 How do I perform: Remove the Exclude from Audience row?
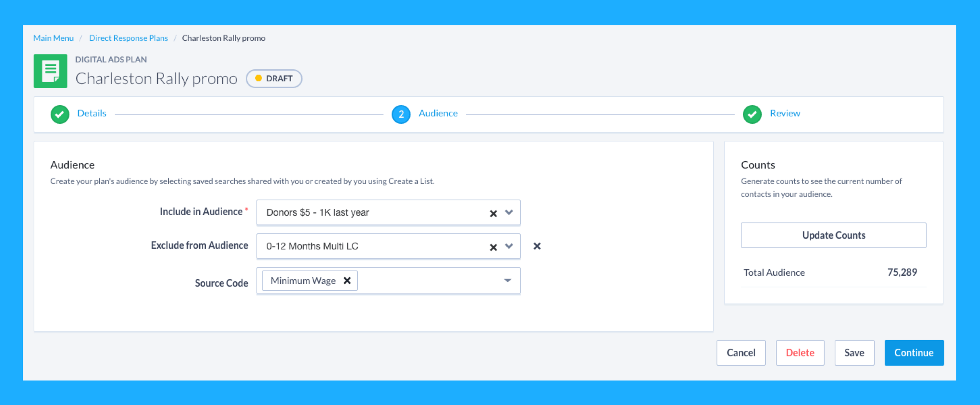[537, 246]
